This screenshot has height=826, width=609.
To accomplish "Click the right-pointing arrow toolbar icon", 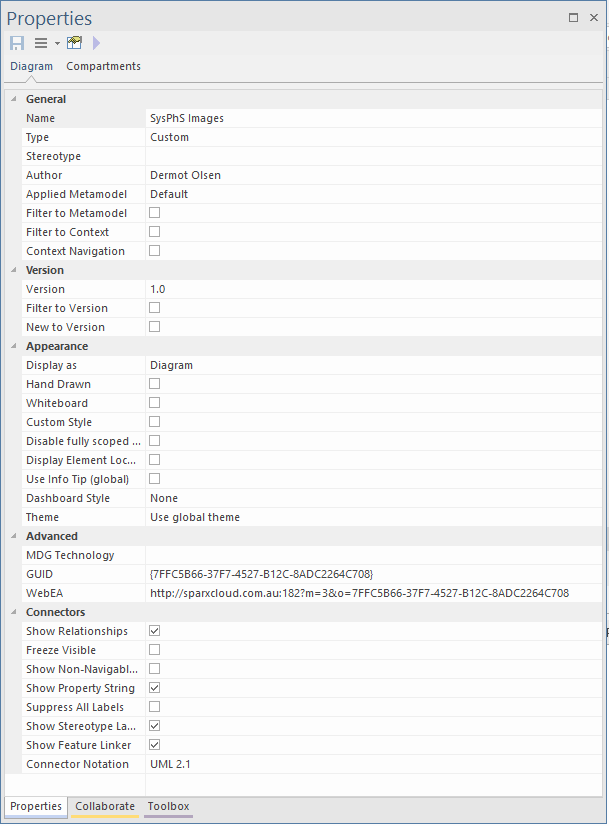I will click(96, 43).
